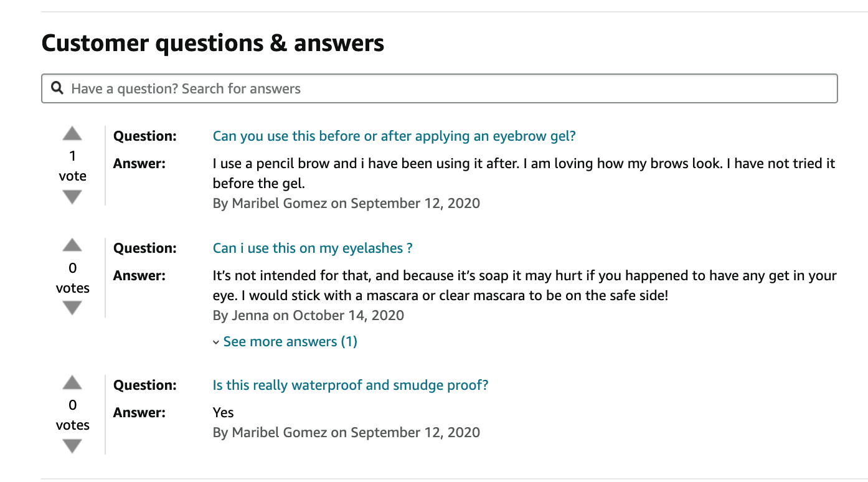Open "Can i use this on my eyelashes ?"

[x=313, y=248]
